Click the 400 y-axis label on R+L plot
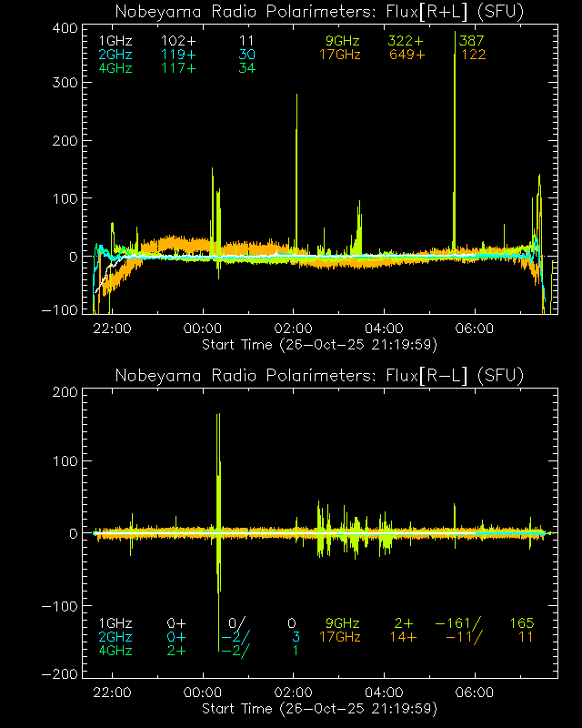The height and width of the screenshot is (728, 582). 63,29
